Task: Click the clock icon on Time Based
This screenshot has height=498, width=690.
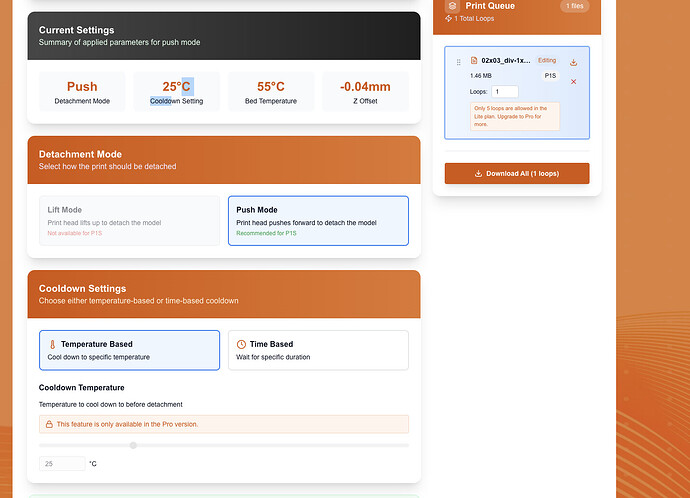Action: click(241, 344)
